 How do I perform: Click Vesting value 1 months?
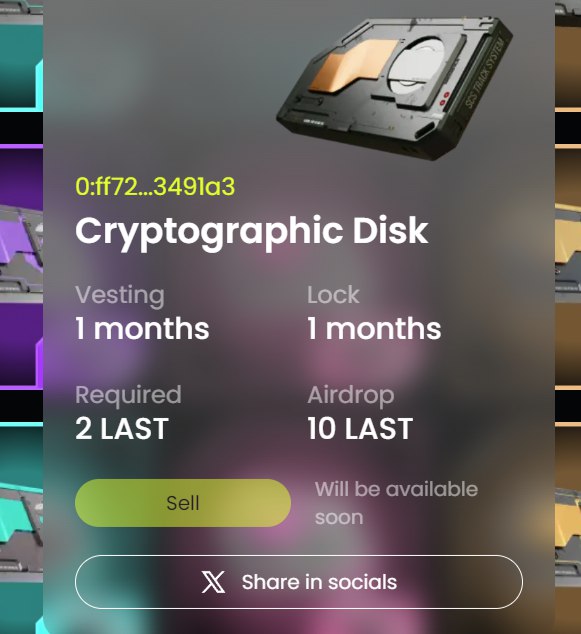[142, 328]
